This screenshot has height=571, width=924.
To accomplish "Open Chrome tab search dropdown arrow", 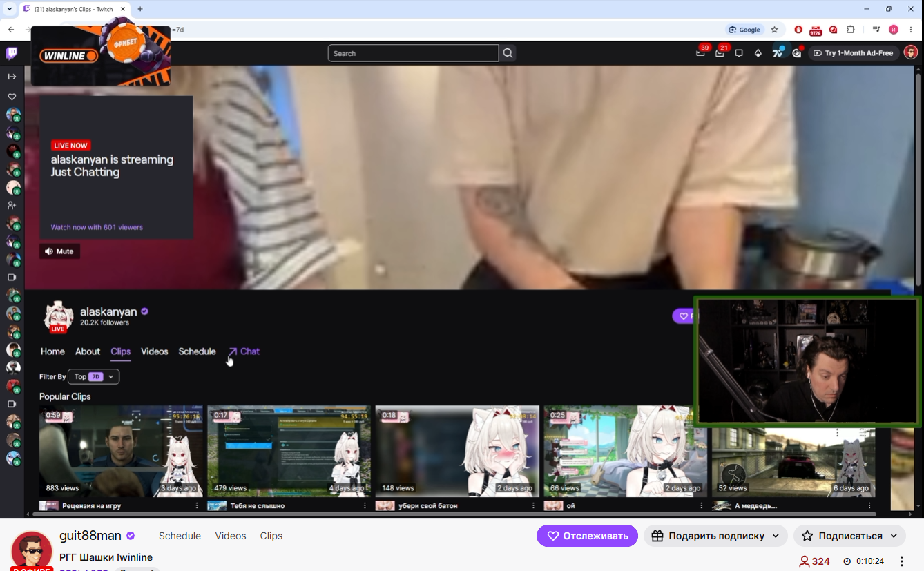I will (x=9, y=9).
